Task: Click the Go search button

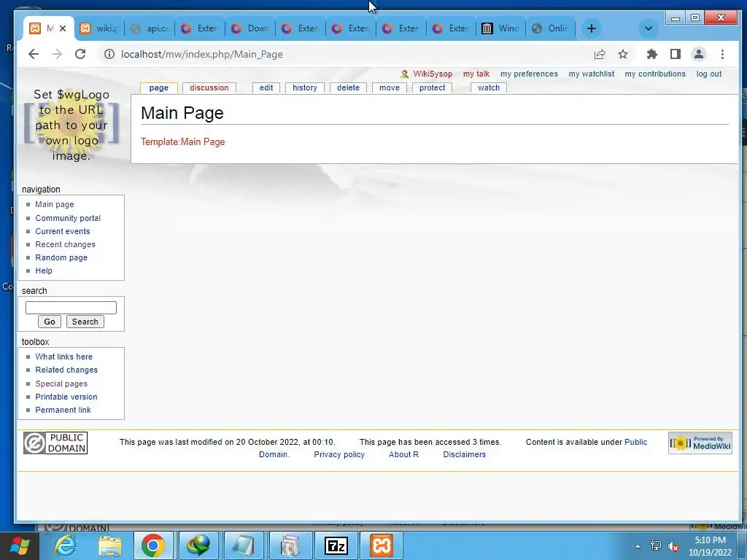Action: [x=50, y=322]
